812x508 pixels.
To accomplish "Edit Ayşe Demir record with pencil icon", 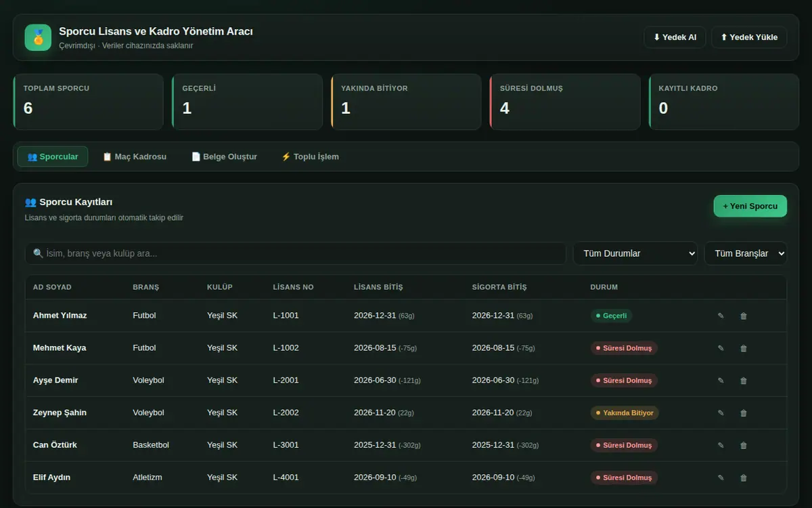I will pyautogui.click(x=721, y=381).
